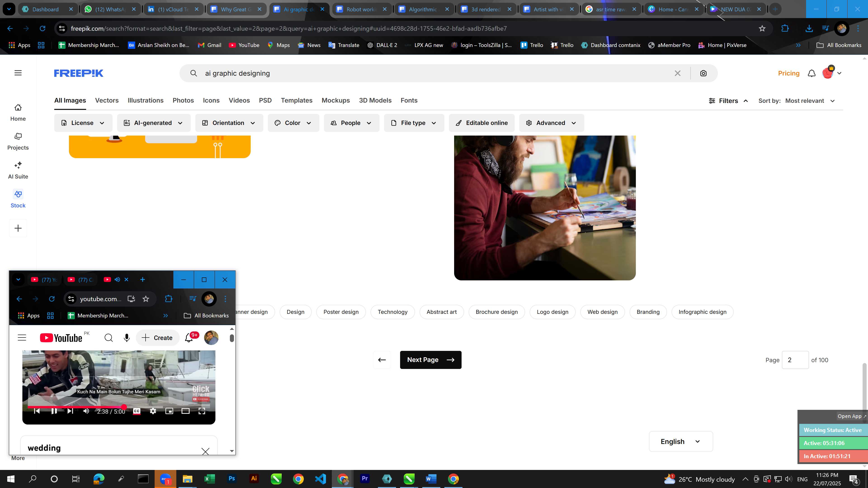The width and height of the screenshot is (868, 488).
Task: Switch to Templates tab
Action: tap(297, 100)
